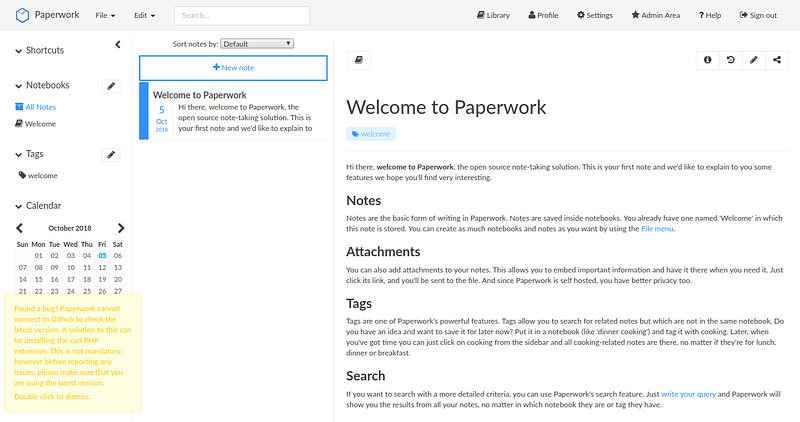Sign out of Paperwork
The width and height of the screenshot is (800, 422).
pyautogui.click(x=758, y=15)
